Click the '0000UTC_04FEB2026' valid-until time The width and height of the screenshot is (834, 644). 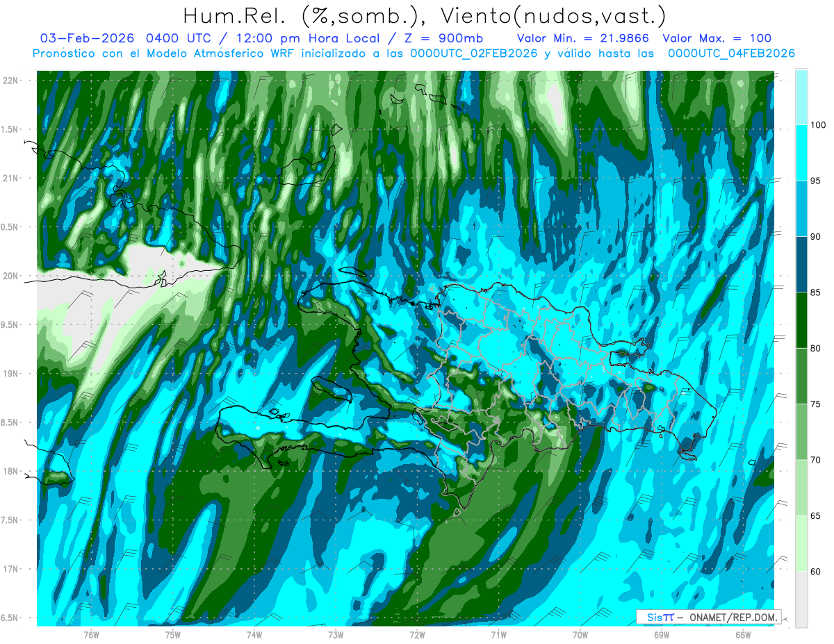point(731,53)
